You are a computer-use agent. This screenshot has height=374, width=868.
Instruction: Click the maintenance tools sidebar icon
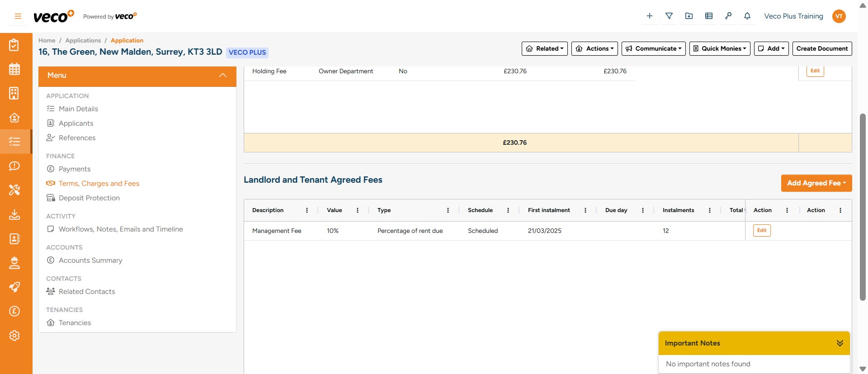click(14, 190)
